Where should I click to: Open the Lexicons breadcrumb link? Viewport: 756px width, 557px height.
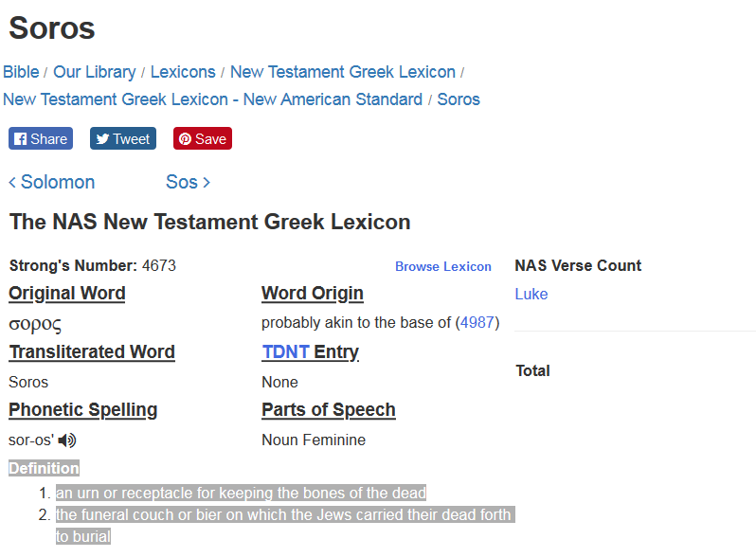click(x=183, y=72)
